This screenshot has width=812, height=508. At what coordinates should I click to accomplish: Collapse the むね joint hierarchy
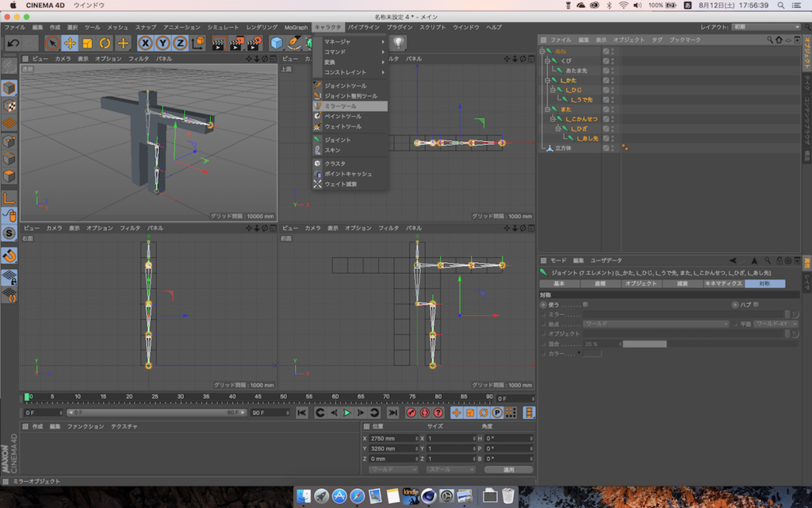click(542, 52)
